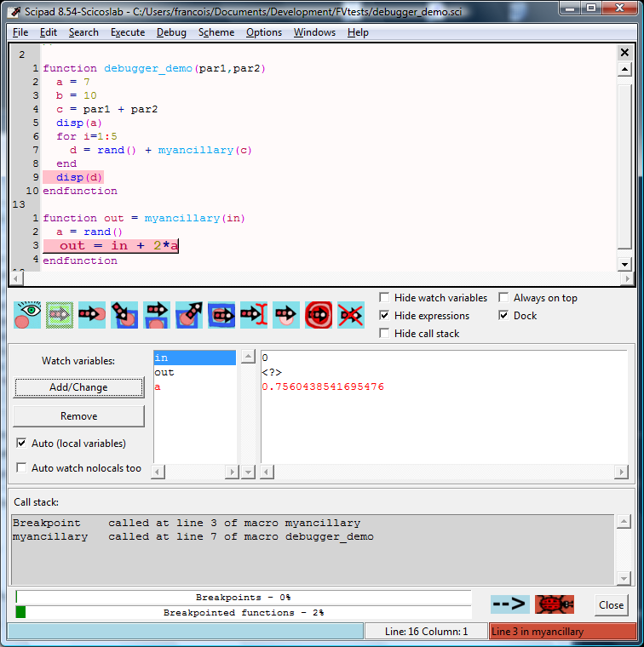This screenshot has height=647, width=644.
Task: Click the cancel debug crossed-out icon
Action: 351,315
